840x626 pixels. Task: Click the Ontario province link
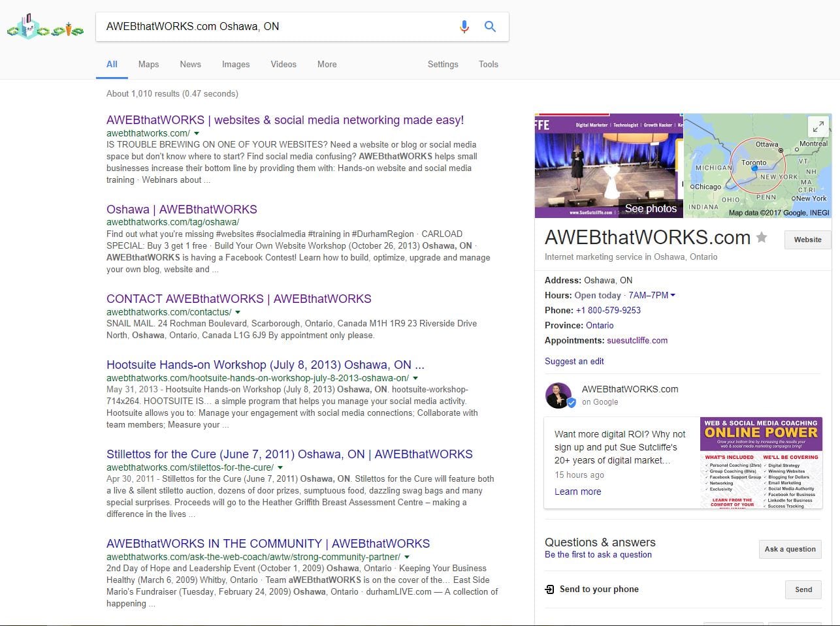coord(600,325)
